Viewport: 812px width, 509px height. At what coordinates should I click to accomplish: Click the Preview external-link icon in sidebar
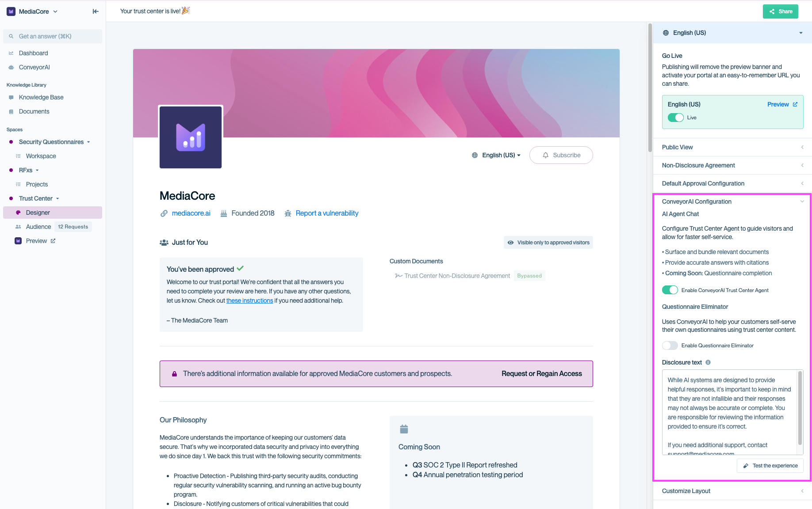(53, 241)
